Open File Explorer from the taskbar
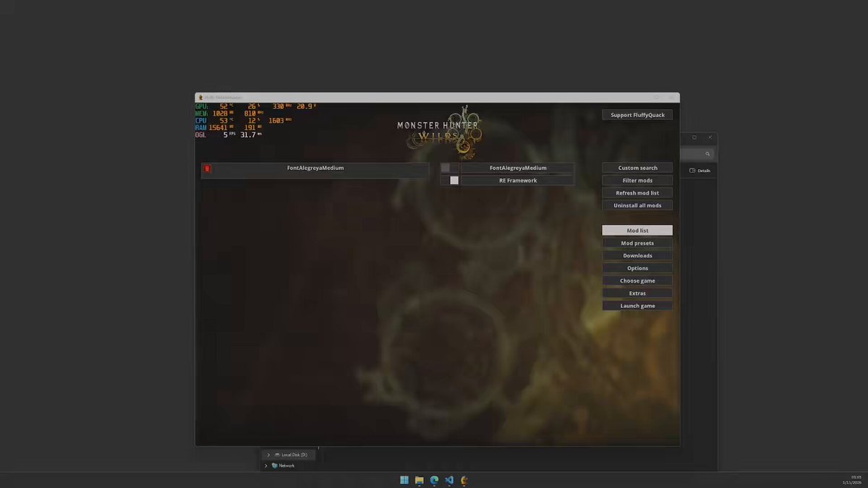The height and width of the screenshot is (488, 868). coord(419,480)
